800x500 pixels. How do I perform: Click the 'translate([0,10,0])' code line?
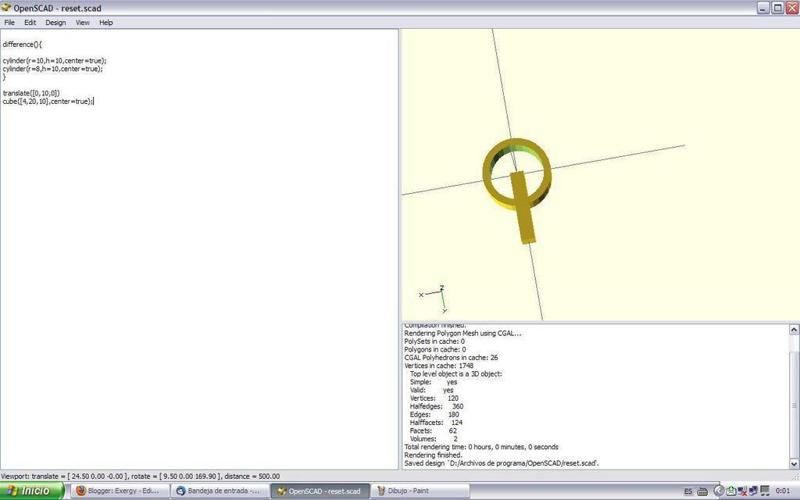click(x=31, y=93)
